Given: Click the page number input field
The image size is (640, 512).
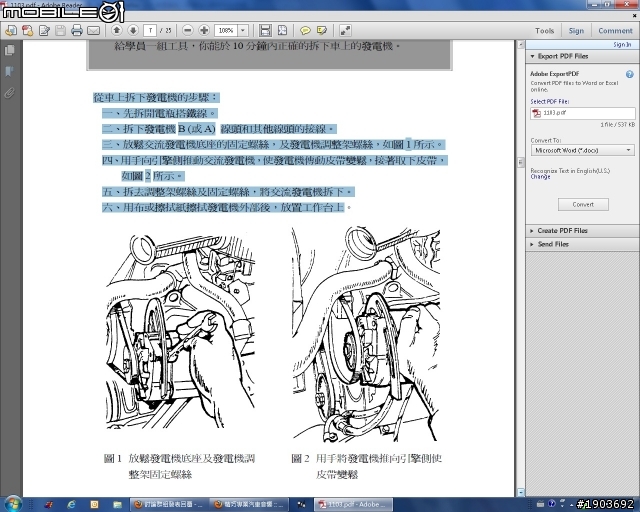Looking at the screenshot, I should point(151,31).
